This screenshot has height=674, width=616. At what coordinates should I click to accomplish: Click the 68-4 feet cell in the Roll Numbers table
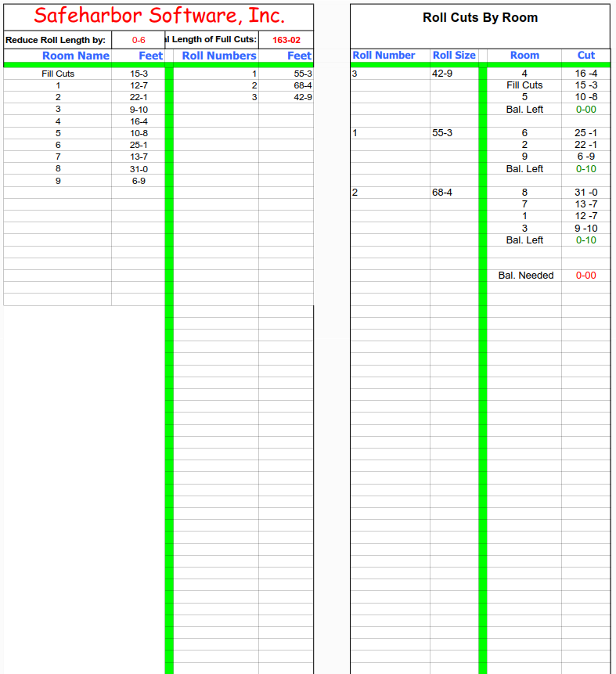pyautogui.click(x=302, y=85)
